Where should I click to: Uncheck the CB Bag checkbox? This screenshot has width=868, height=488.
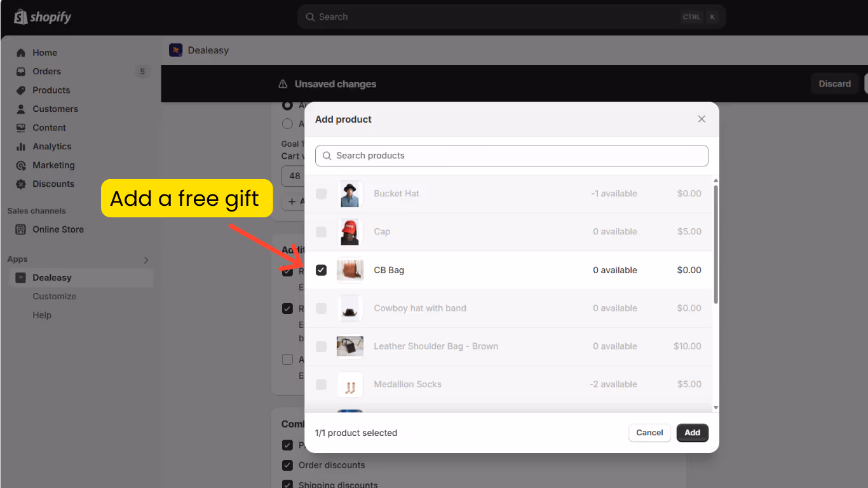pyautogui.click(x=322, y=270)
